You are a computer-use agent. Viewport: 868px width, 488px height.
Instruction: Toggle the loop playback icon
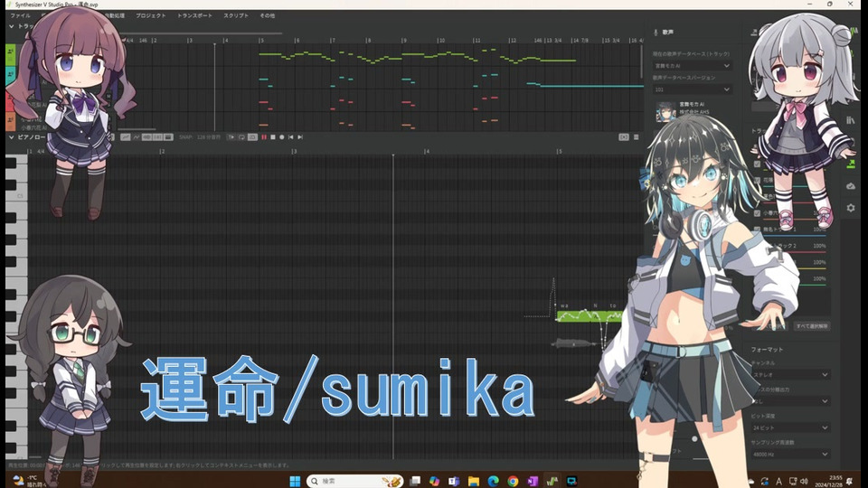(x=242, y=136)
